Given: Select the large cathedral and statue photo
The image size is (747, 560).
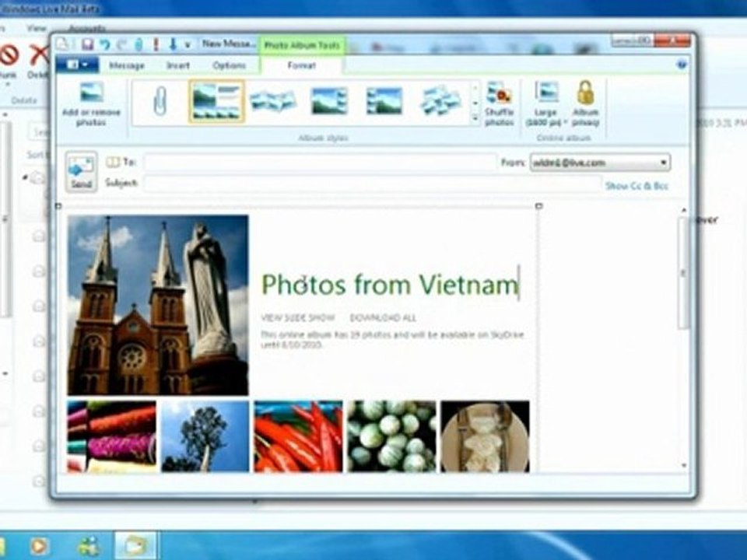Looking at the screenshot, I should (x=158, y=305).
